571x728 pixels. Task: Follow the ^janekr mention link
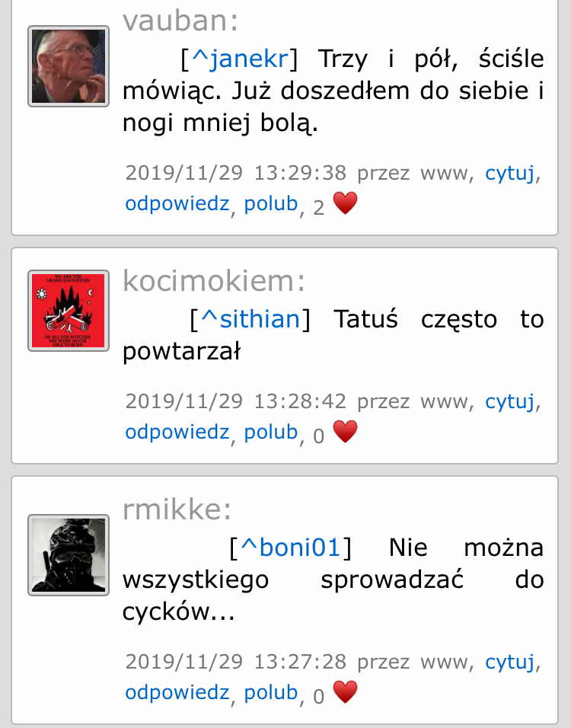click(x=240, y=59)
